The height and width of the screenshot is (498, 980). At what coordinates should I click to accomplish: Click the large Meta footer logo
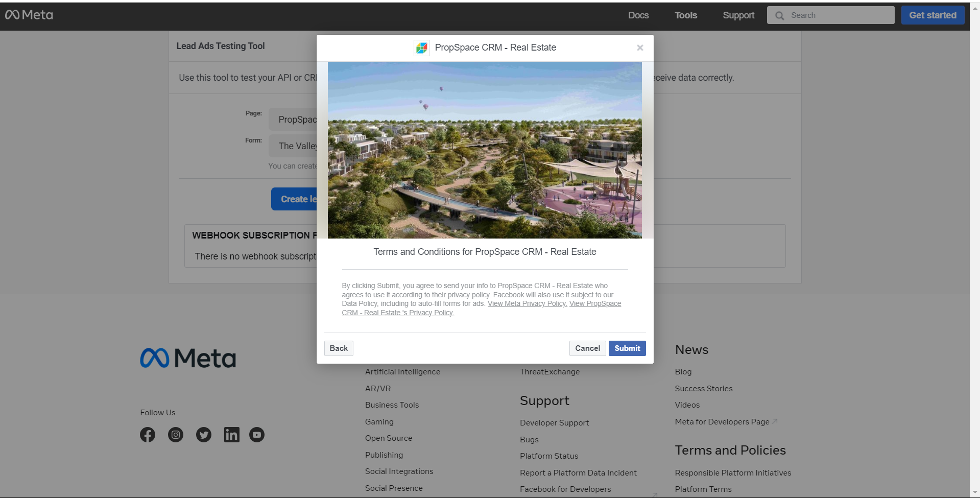click(x=188, y=358)
